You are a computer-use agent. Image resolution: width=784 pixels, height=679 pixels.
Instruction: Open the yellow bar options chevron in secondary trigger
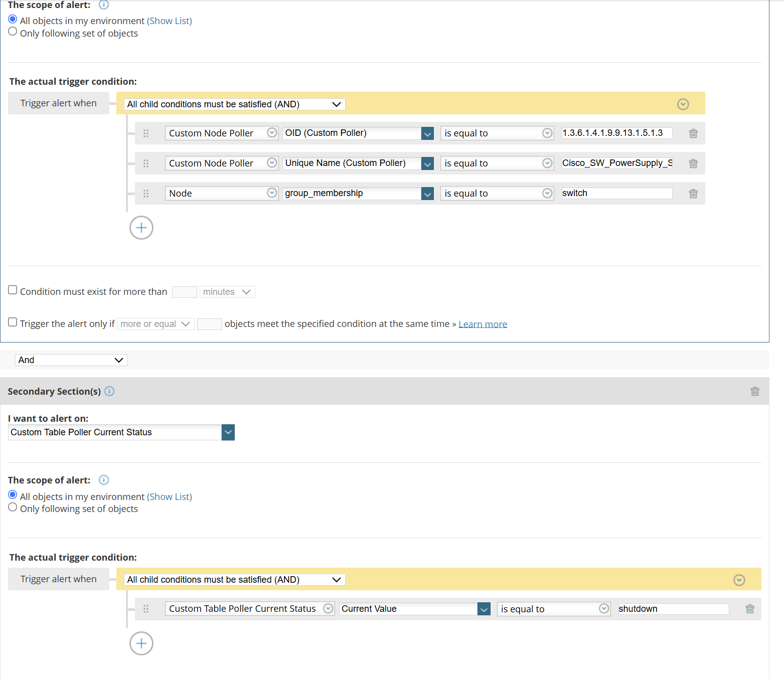[x=739, y=580]
